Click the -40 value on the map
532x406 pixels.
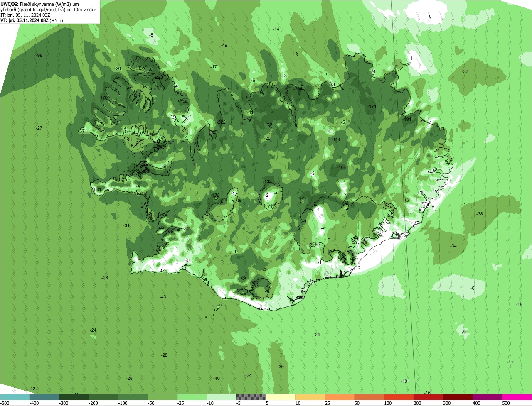216,378
